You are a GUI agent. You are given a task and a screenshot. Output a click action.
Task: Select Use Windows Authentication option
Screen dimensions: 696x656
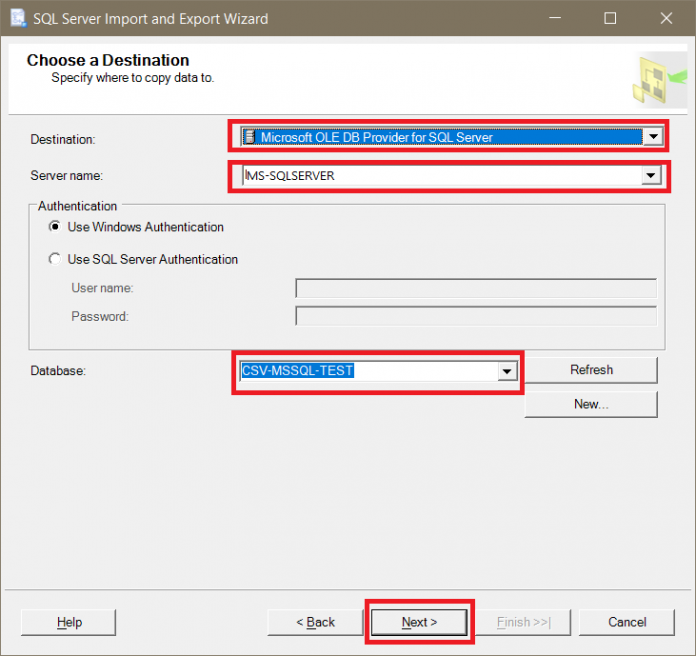pyautogui.click(x=55, y=227)
